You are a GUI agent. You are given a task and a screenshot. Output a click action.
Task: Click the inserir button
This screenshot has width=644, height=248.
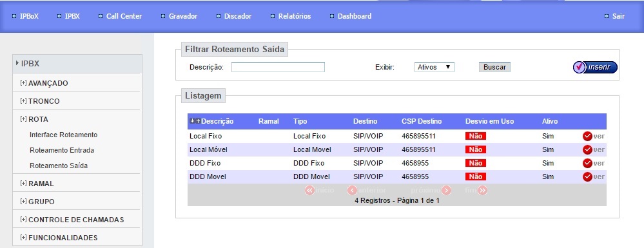(595, 67)
